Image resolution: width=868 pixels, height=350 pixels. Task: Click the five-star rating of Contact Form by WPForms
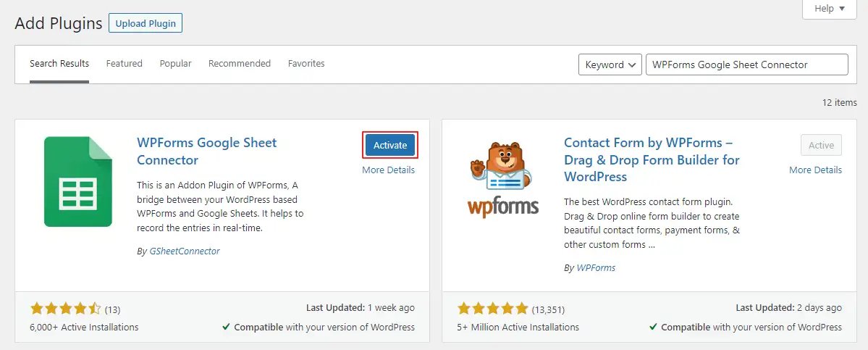[493, 308]
